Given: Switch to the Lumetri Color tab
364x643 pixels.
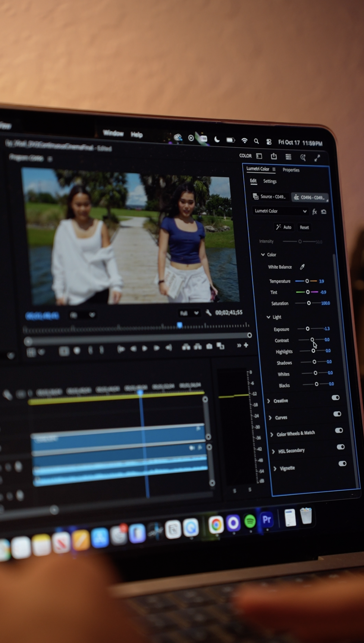Looking at the screenshot, I should (258, 169).
